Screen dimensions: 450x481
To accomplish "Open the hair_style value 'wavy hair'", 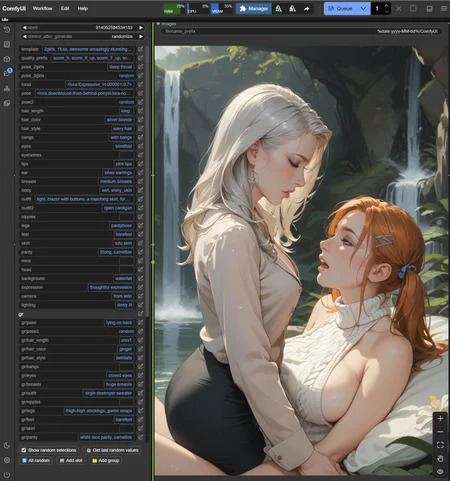I will (x=122, y=129).
